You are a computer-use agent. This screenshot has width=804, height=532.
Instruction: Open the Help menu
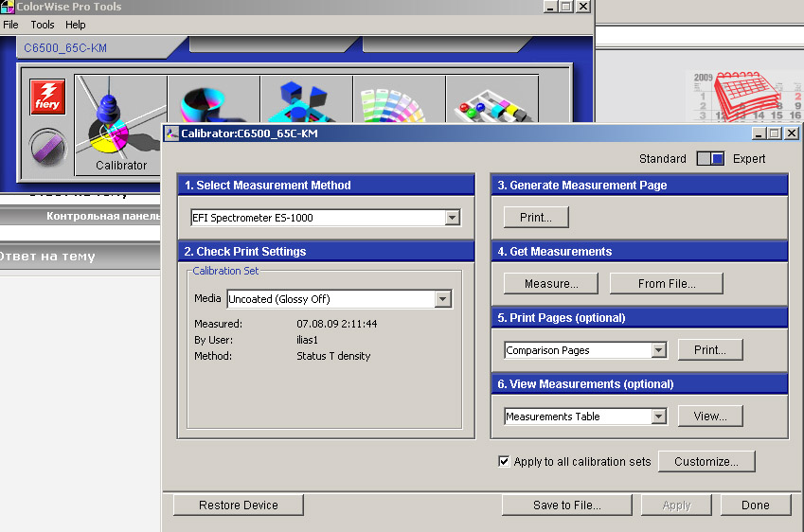(76, 25)
